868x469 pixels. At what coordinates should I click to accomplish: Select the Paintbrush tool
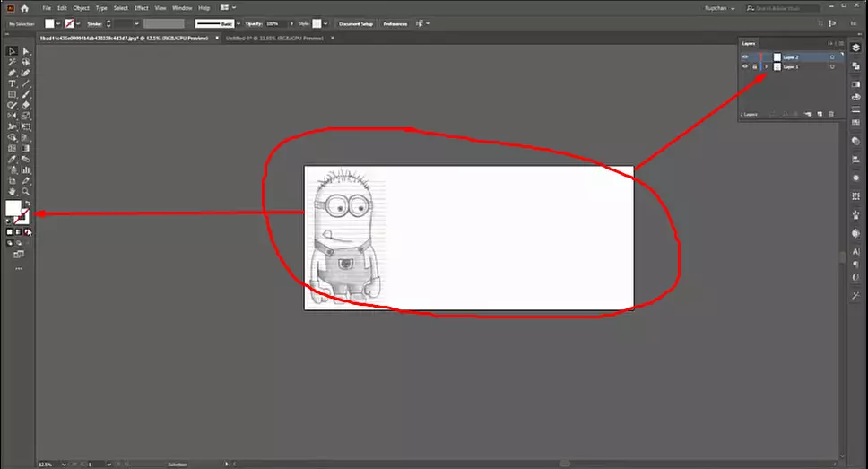click(x=26, y=94)
